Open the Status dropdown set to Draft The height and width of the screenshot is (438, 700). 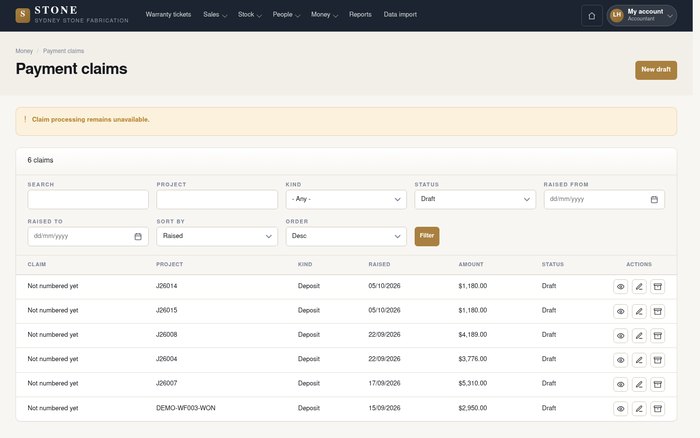click(x=475, y=200)
